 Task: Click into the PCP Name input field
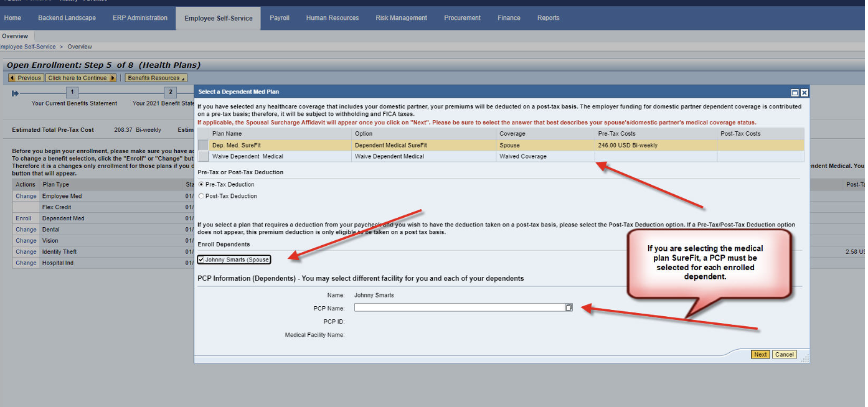[459, 307]
